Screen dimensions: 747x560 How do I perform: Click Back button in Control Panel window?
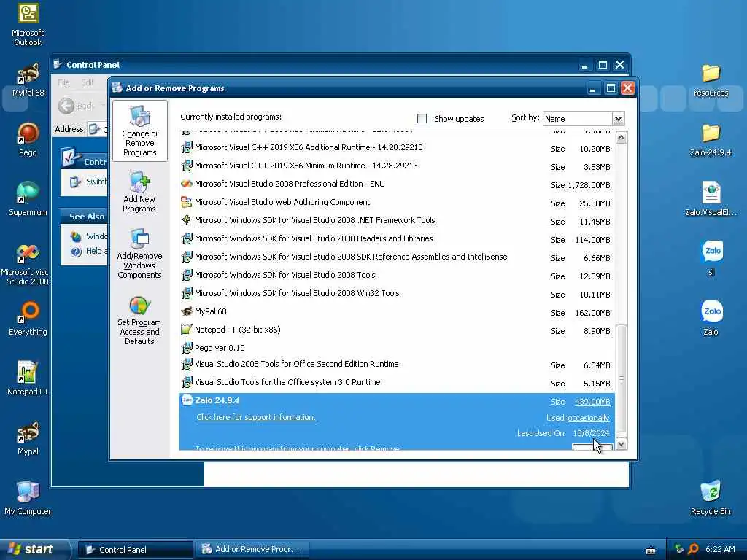[76, 106]
